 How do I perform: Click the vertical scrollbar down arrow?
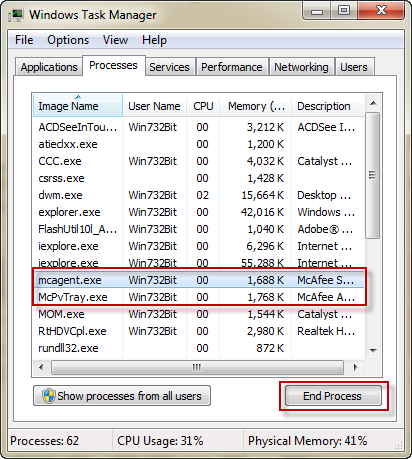point(373,351)
